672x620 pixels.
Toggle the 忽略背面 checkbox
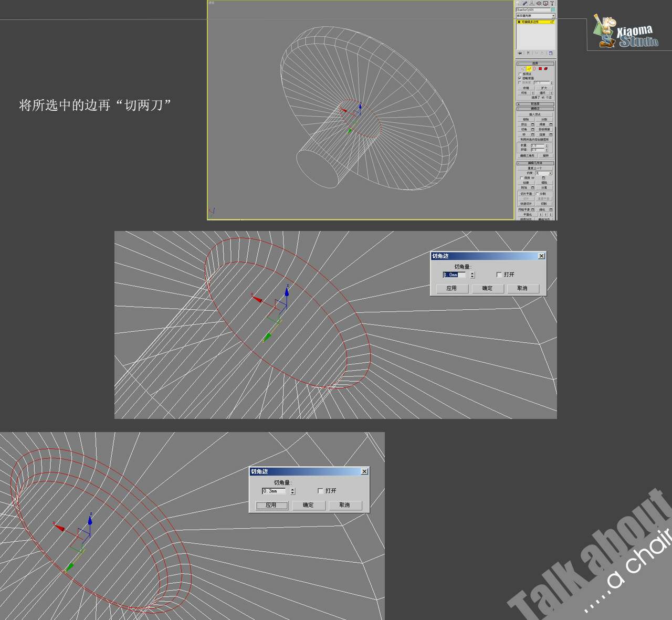coord(520,78)
